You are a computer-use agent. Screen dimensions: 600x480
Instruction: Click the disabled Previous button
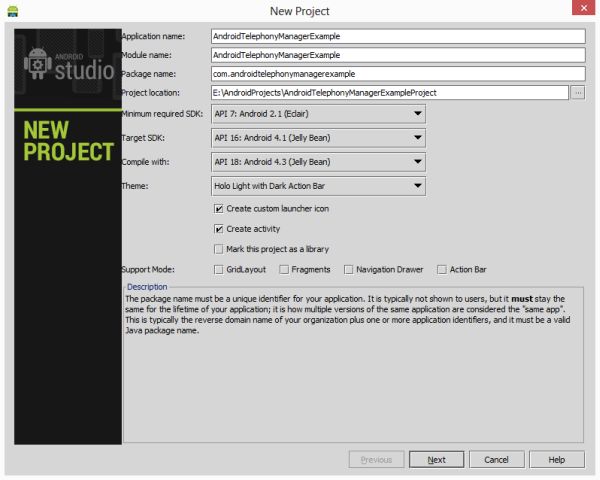pyautogui.click(x=376, y=459)
